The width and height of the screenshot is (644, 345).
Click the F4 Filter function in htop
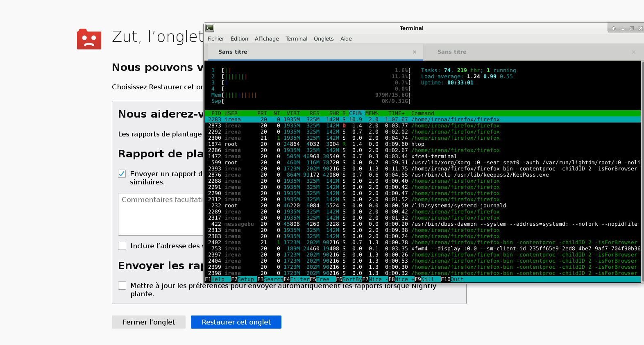[297, 279]
